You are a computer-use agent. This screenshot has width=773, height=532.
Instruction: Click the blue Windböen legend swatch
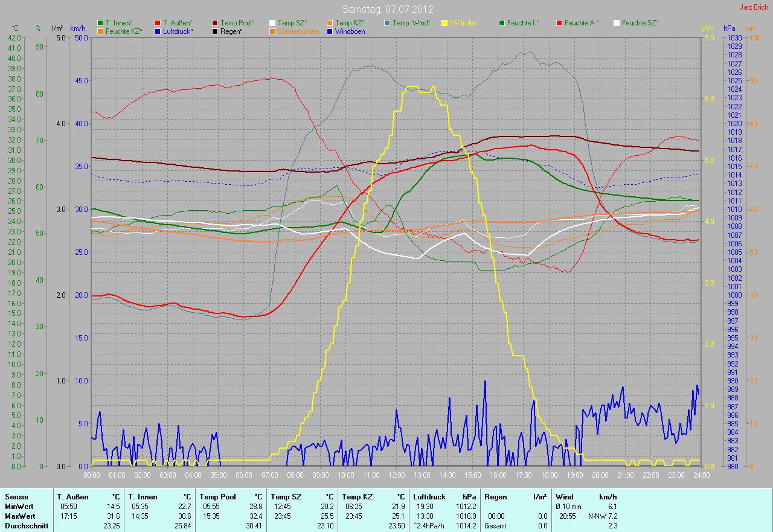(x=330, y=31)
